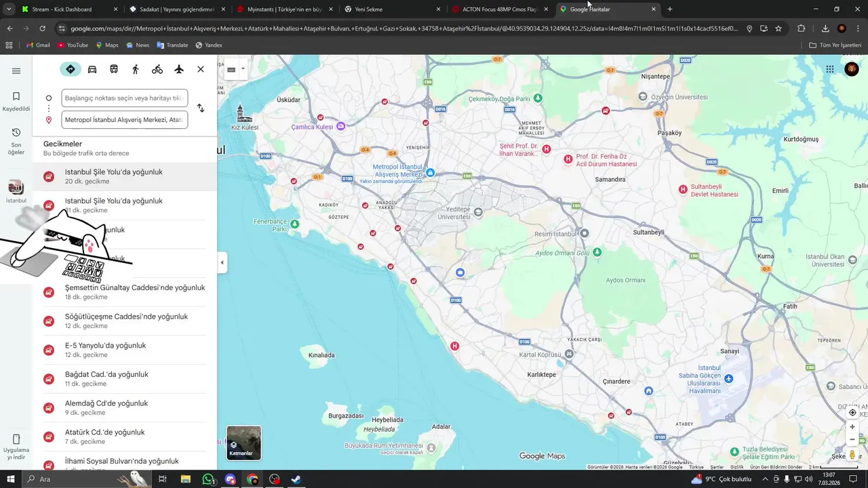
Task: Open a new browser tab
Action: point(670,9)
